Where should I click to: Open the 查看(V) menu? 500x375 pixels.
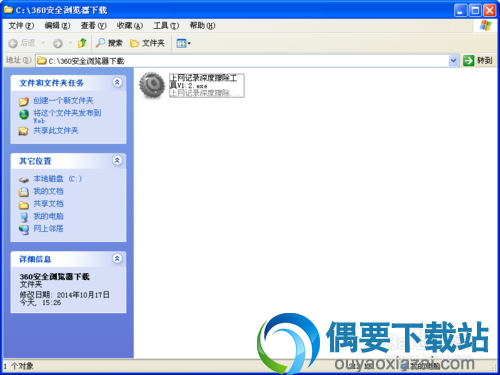[94, 26]
